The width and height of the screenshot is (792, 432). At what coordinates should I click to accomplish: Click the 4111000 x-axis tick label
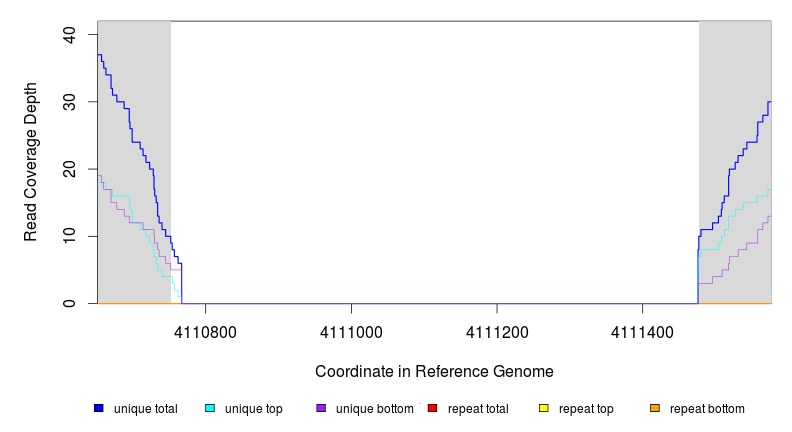(351, 331)
